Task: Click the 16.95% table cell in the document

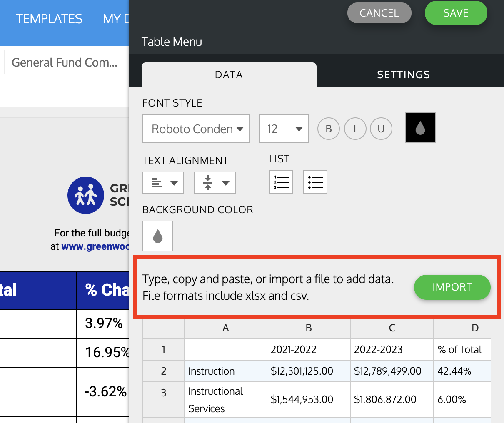Action: (103, 353)
